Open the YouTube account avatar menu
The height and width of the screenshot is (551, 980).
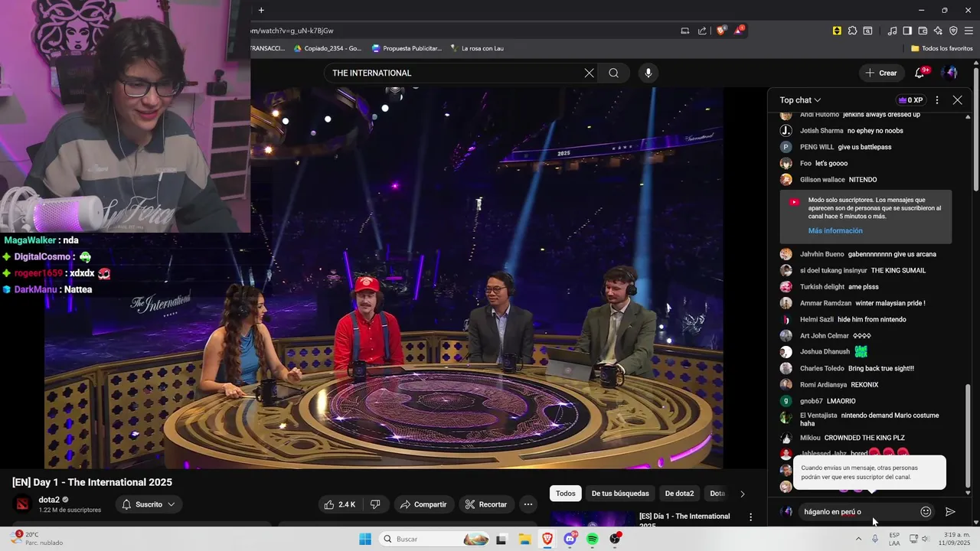pos(950,73)
